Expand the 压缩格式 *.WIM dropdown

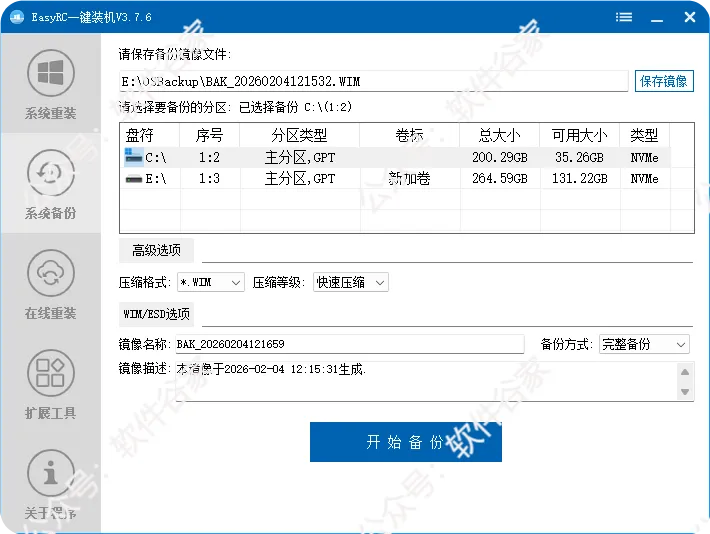coord(211,282)
